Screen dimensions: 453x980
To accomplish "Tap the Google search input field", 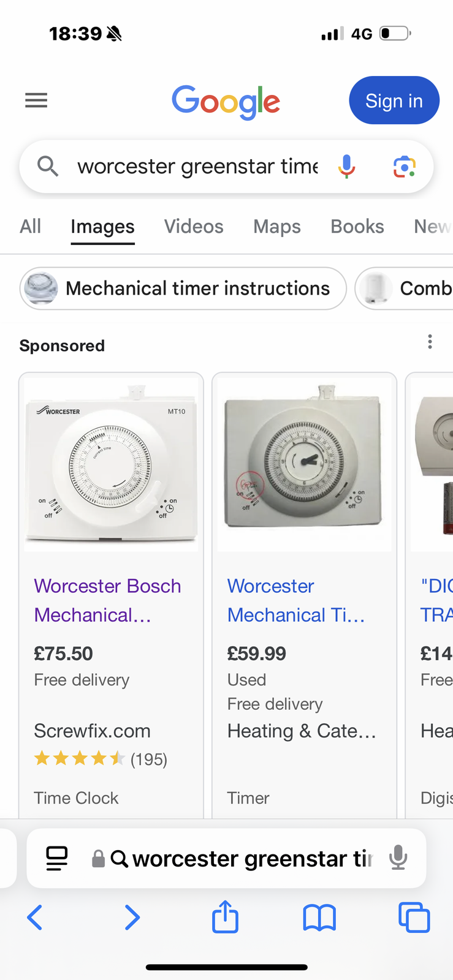I will tap(196, 166).
